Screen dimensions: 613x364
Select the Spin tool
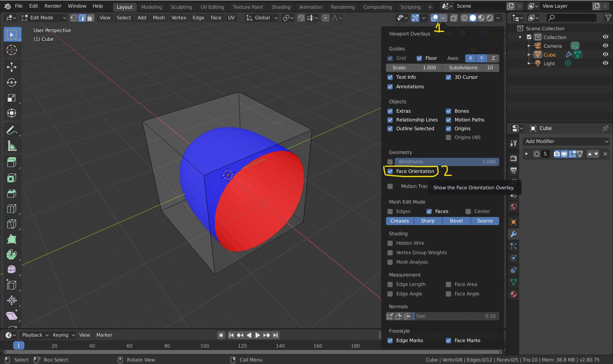(x=12, y=255)
